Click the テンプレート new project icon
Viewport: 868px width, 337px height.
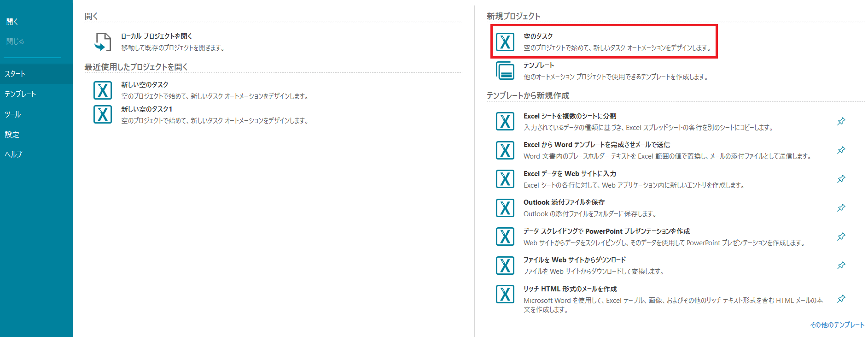click(x=505, y=71)
